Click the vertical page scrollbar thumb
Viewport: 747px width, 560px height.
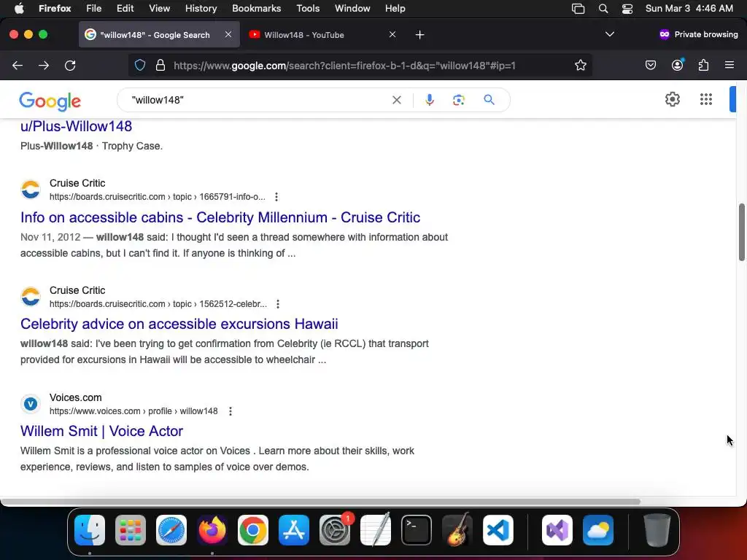click(741, 232)
